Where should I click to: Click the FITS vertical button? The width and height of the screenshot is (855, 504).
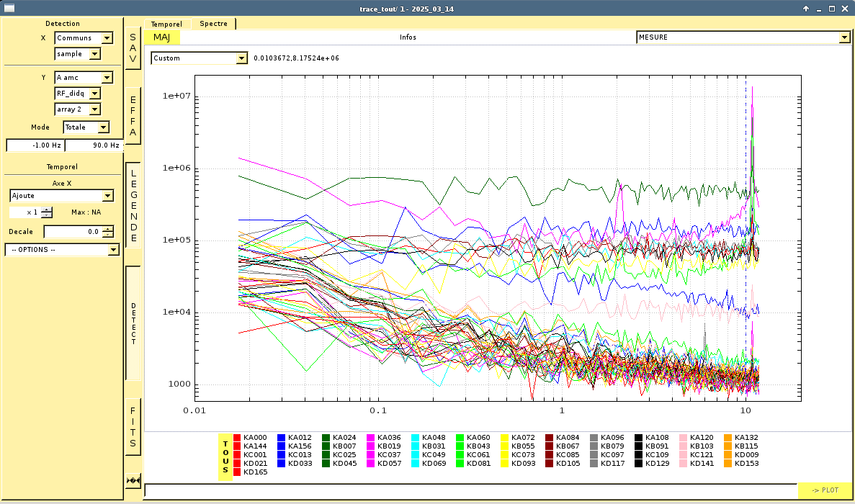133,427
